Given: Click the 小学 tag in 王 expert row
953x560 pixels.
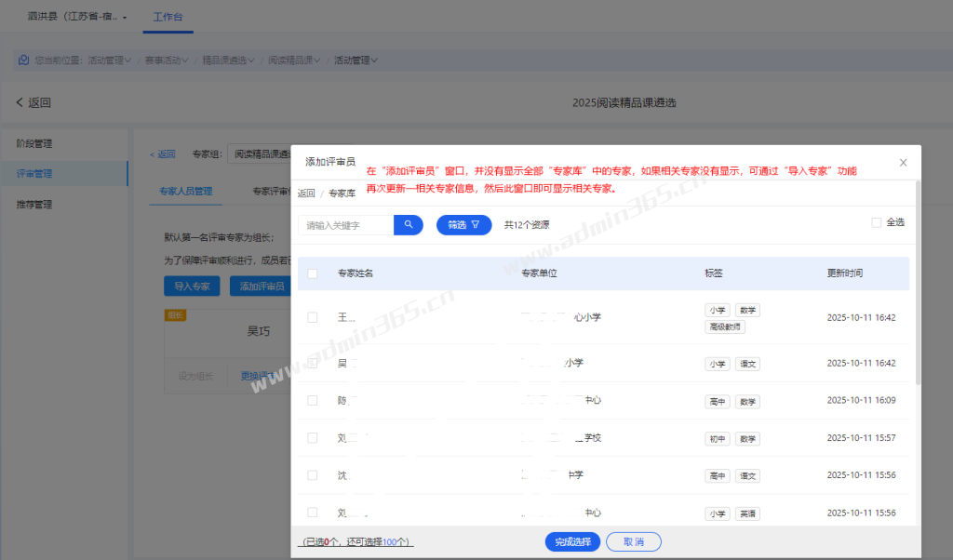Looking at the screenshot, I should (x=717, y=311).
